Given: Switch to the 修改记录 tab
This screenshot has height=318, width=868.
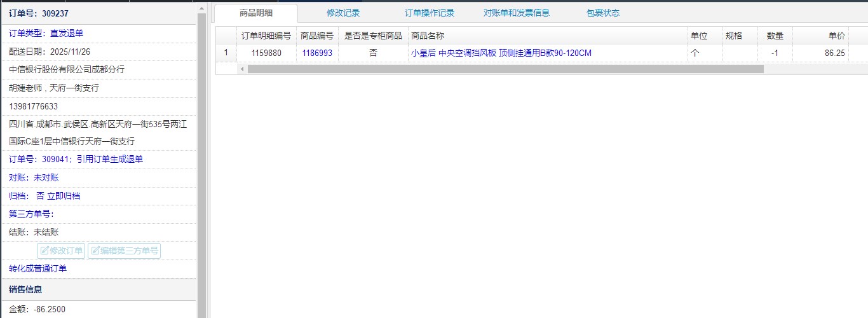Looking at the screenshot, I should [343, 13].
